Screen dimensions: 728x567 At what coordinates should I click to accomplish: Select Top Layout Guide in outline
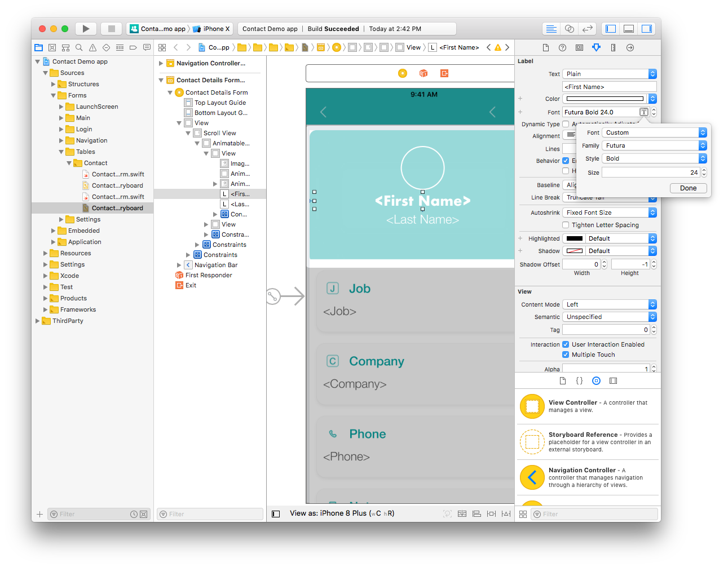tap(220, 103)
